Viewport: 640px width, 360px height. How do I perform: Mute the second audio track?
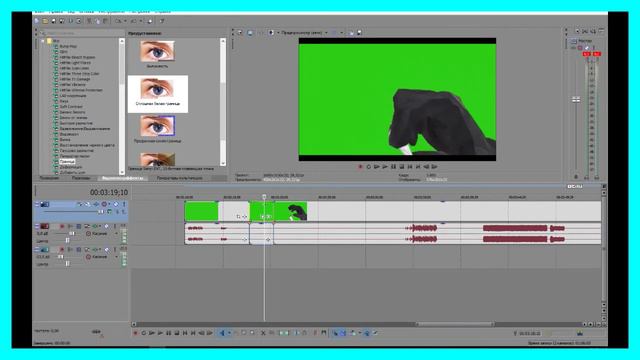point(106,249)
